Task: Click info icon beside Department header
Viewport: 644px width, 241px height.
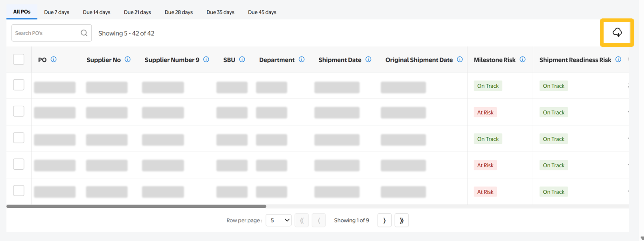Action: coord(302,60)
